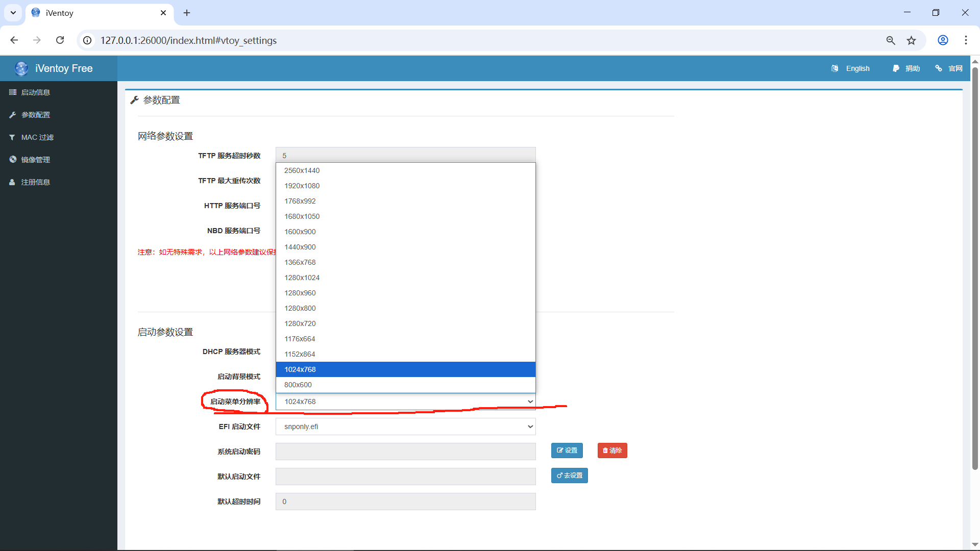Click the blue 设置 password button
Viewport: 980px width, 551px height.
tap(567, 450)
